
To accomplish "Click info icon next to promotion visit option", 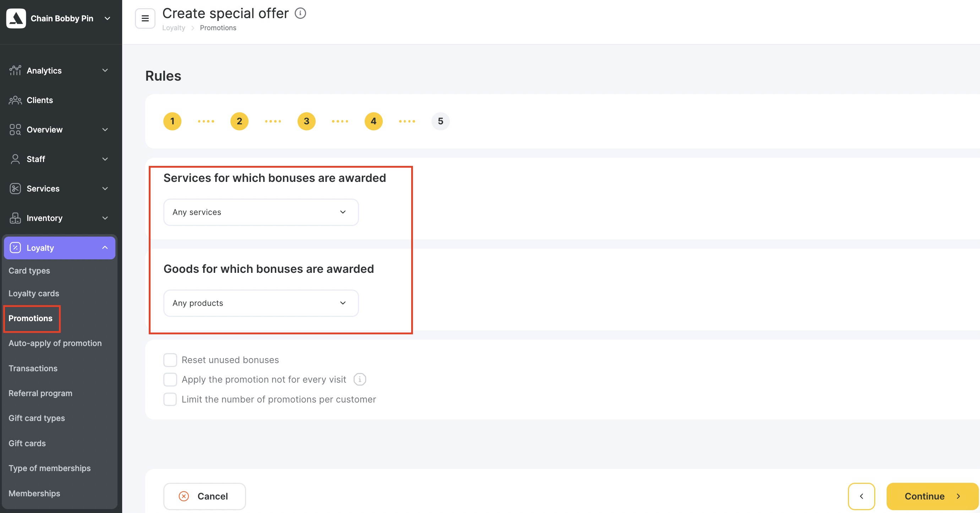I will pos(360,379).
